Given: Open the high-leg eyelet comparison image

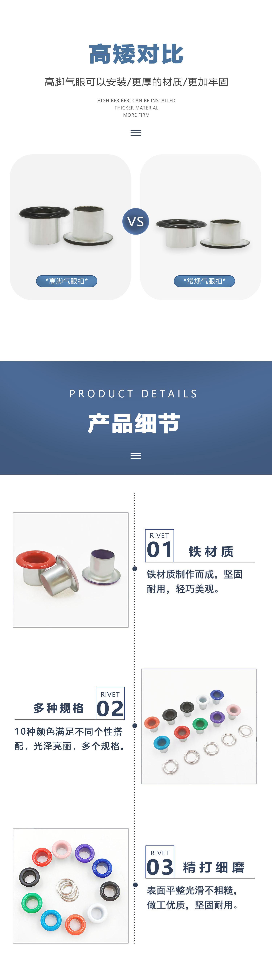Looking at the screenshot, I should click(x=70, y=227).
